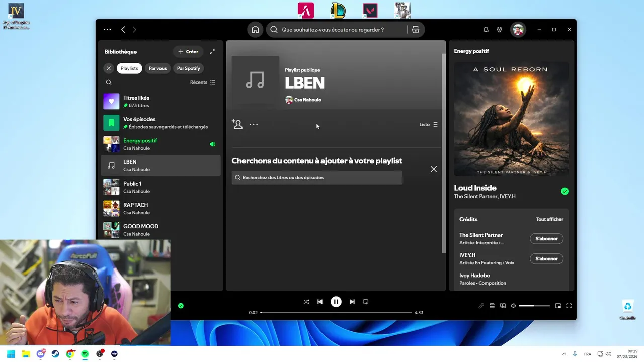This screenshot has width=644, height=362.
Task: Follow IVEY.H with S'abonner
Action: [x=546, y=259]
